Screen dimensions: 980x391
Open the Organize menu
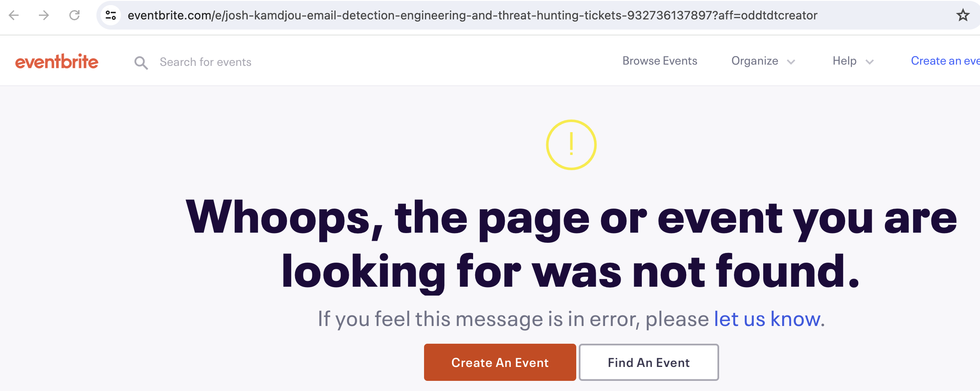click(x=755, y=61)
